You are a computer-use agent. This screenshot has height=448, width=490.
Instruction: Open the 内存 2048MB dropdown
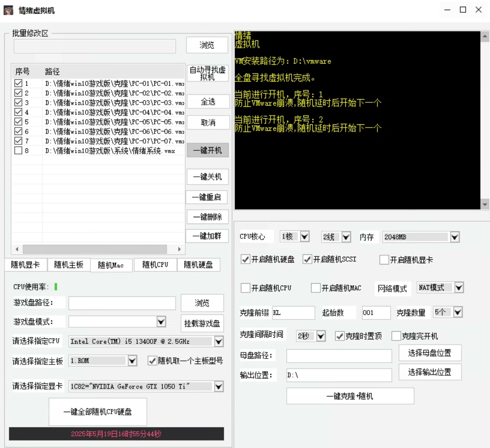click(x=454, y=237)
